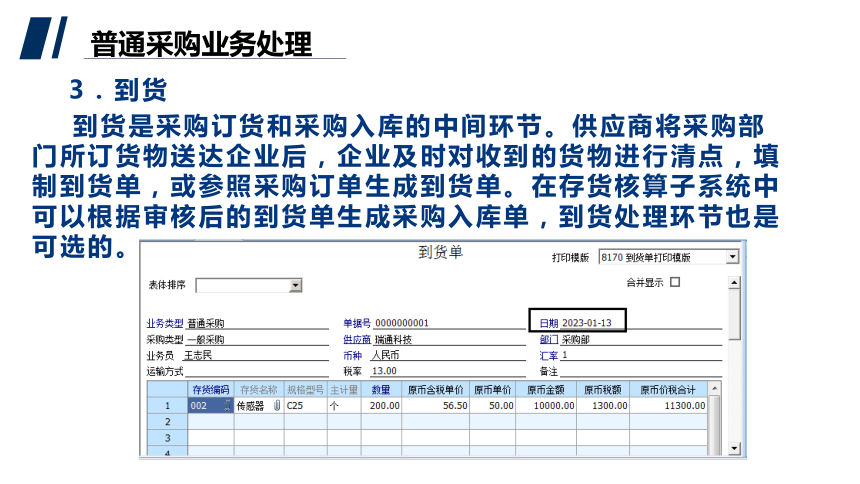This screenshot has height=484, width=860.
Task: Select the 数量 column header
Action: coord(381,390)
